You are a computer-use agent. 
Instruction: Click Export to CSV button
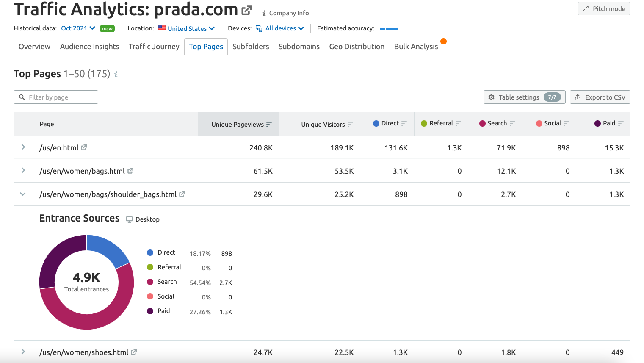600,97
